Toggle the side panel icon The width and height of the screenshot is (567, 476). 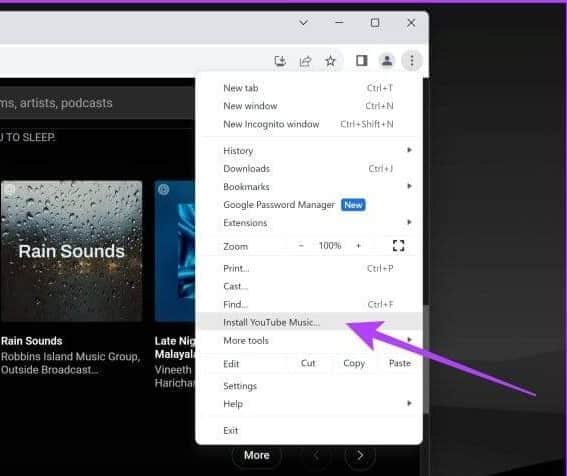click(x=362, y=60)
